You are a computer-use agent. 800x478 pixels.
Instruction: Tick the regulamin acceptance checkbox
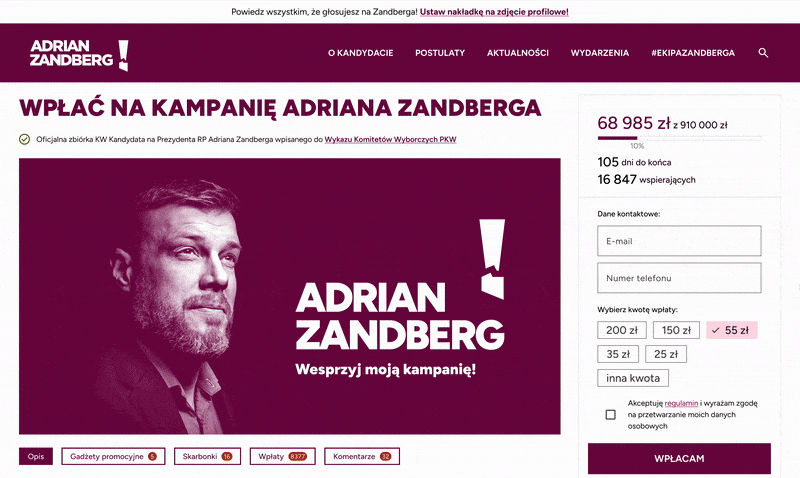tap(610, 415)
